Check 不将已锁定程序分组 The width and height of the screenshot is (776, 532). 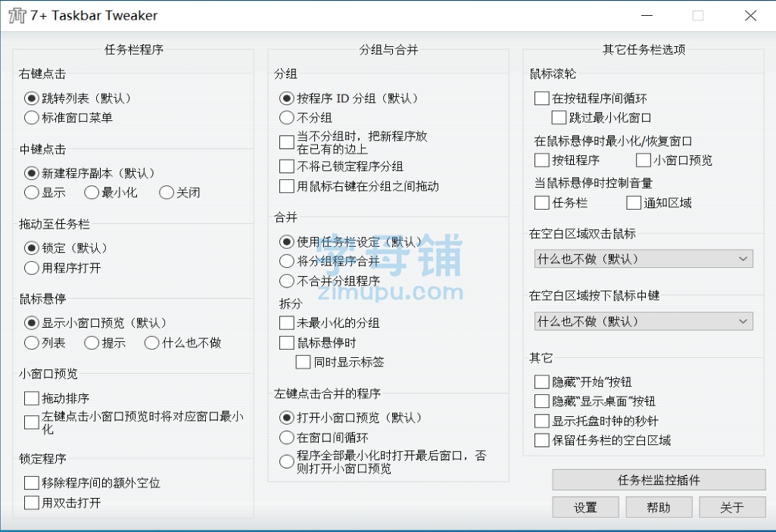pyautogui.click(x=286, y=166)
